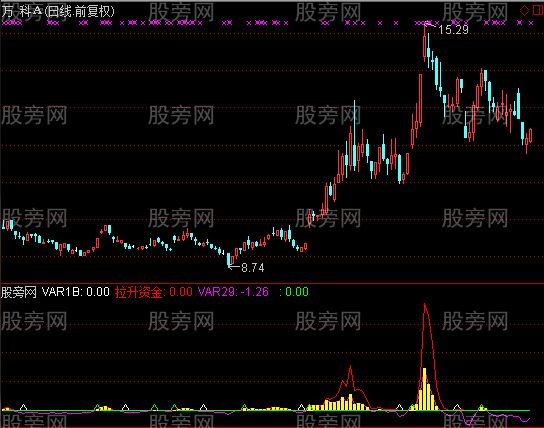The height and width of the screenshot is (428, 544).
Task: Click the 8.74 low price label
Action: [x=253, y=268]
